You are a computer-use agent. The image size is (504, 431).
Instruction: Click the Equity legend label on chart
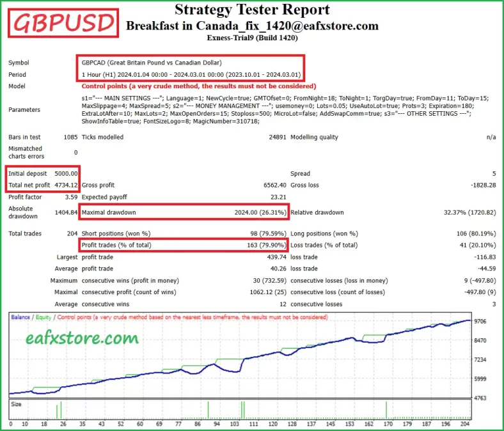pos(43,317)
